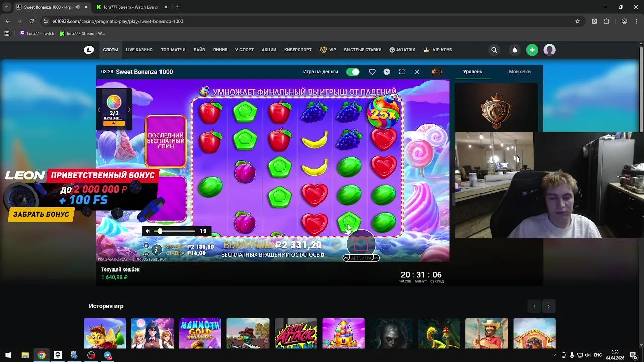The image size is (644, 362).
Task: Launch AVIATRIX from the header
Action: point(403,50)
